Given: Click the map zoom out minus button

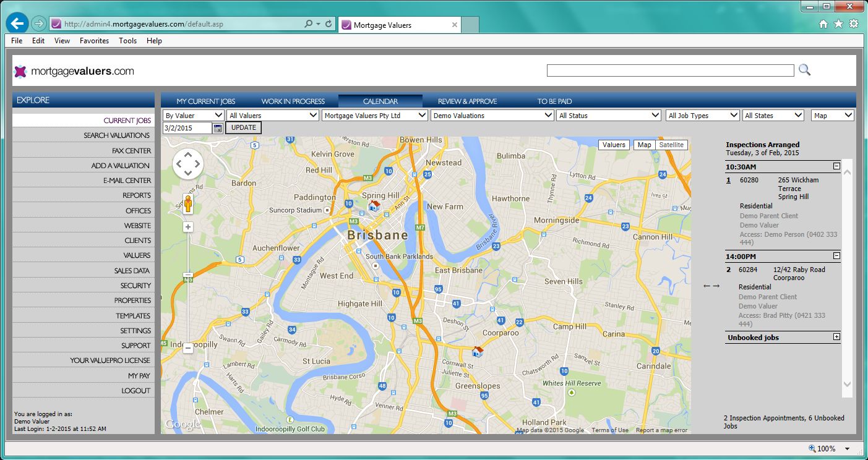Looking at the screenshot, I should (188, 348).
